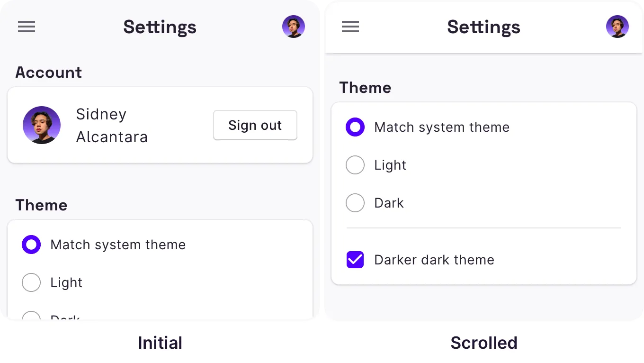Click the header profile avatar in Scrolled view

coord(617,27)
